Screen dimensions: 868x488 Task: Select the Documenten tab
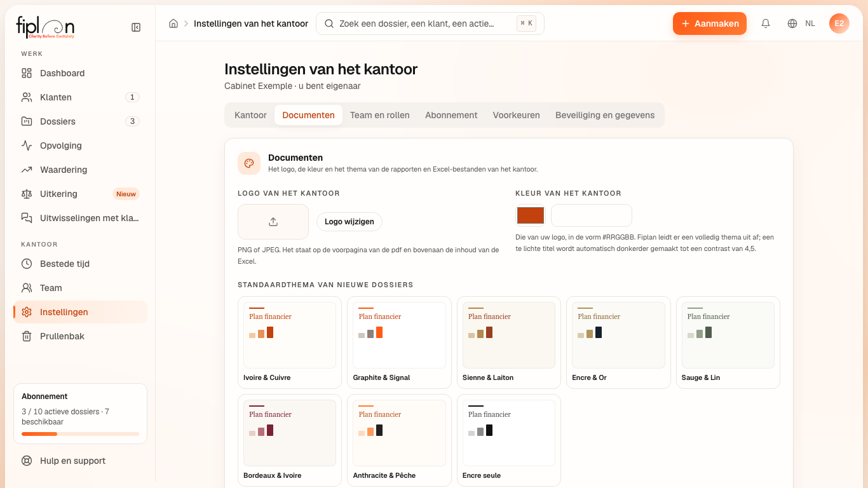[x=308, y=115]
